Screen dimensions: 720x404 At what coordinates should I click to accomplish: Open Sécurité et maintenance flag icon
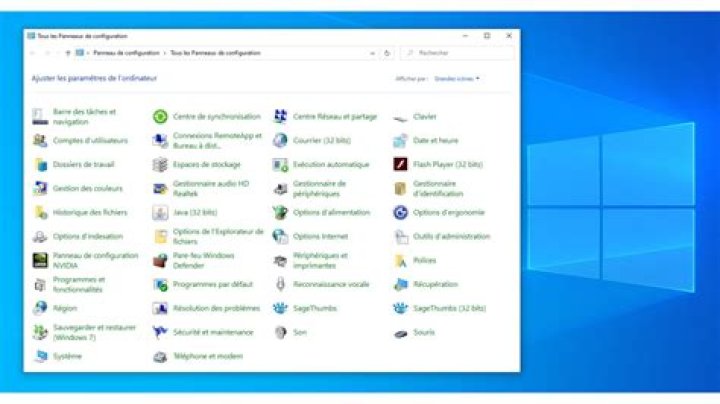click(x=160, y=332)
